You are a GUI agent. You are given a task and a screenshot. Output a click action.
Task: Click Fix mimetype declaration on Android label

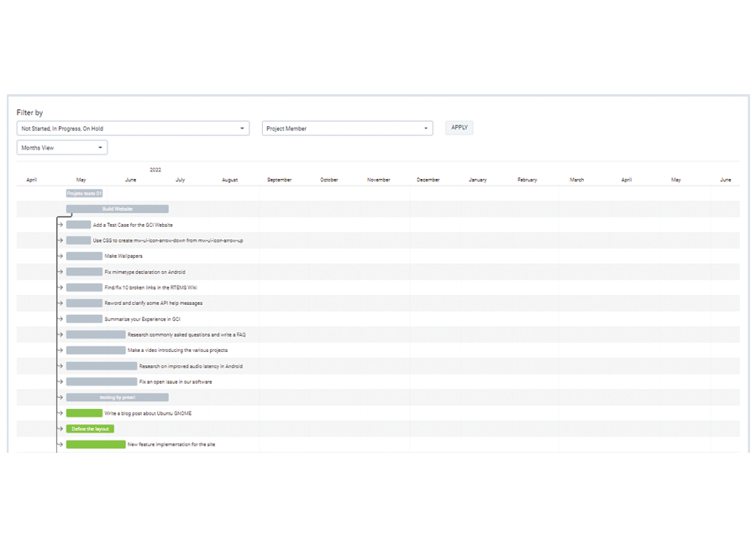tap(144, 272)
